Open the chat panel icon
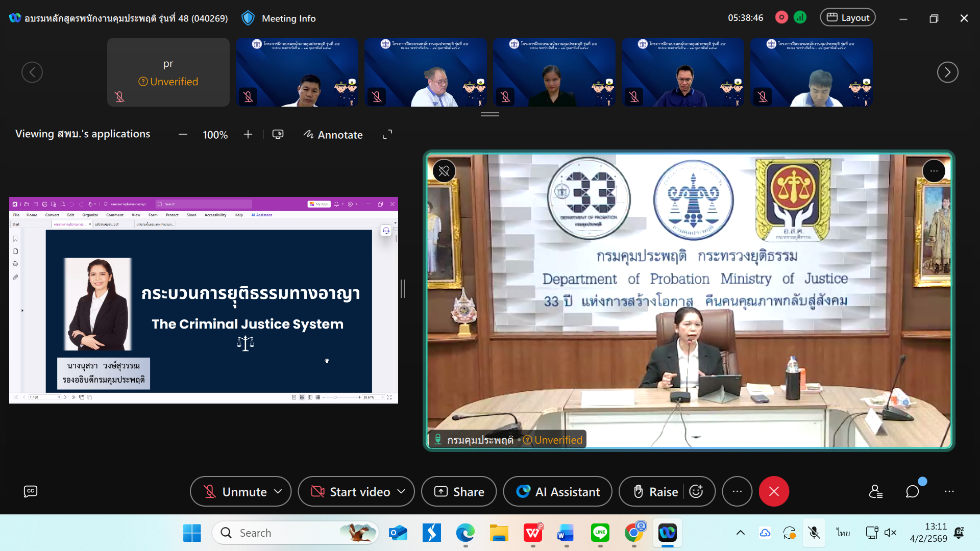Viewport: 980px width, 551px height. [x=912, y=491]
